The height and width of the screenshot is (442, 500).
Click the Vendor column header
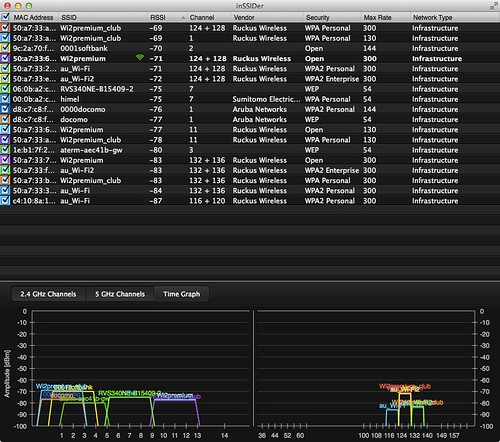(x=244, y=17)
